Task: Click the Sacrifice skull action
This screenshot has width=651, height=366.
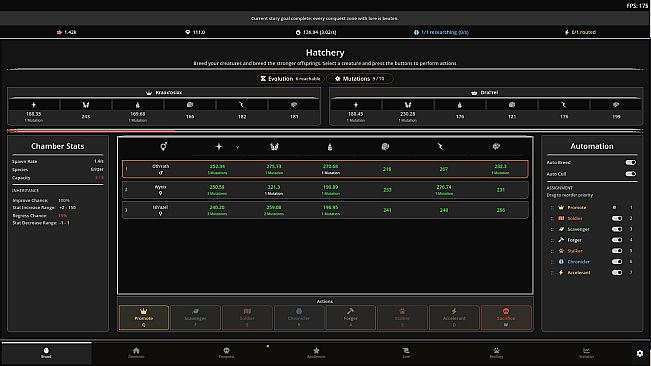Action: coord(506,318)
